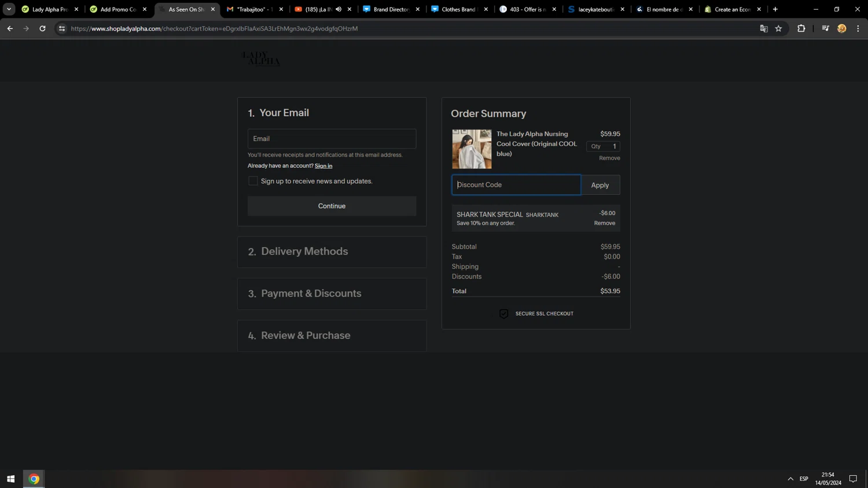The height and width of the screenshot is (488, 868).
Task: Open Chrome three-dot menu
Action: tap(858, 28)
